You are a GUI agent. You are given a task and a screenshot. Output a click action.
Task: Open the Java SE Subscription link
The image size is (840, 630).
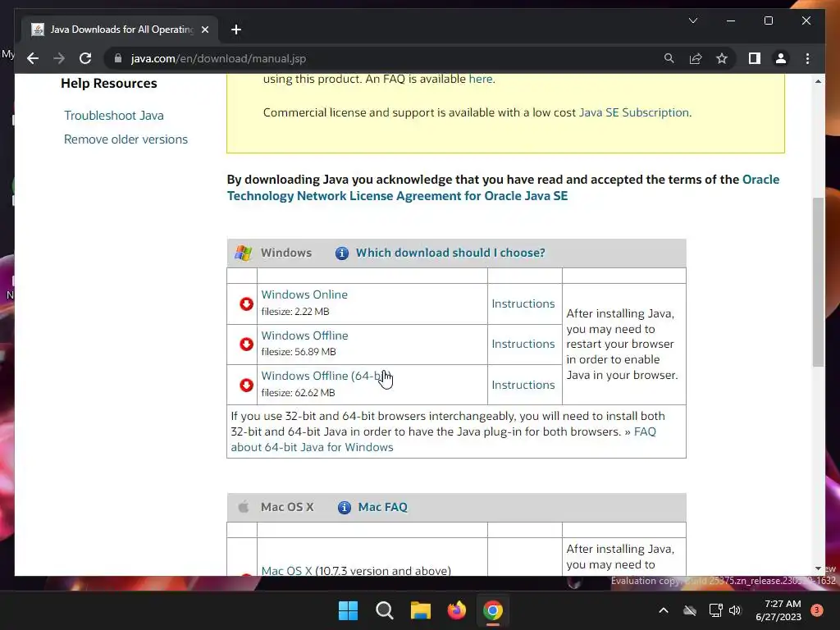(x=634, y=112)
